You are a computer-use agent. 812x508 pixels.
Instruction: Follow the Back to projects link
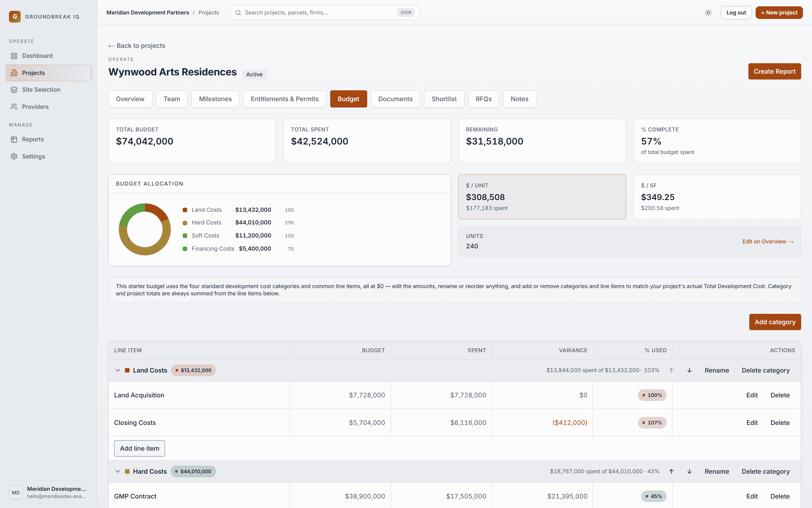click(137, 46)
